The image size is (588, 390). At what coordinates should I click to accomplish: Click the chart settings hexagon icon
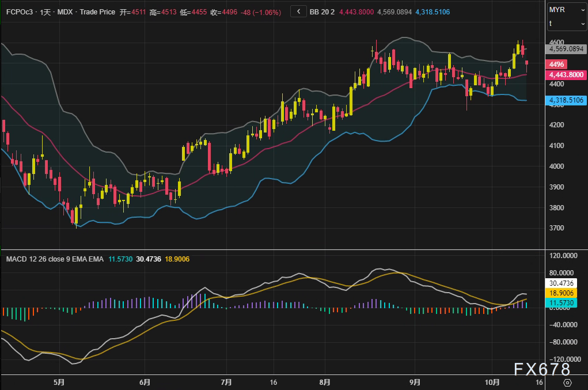pos(567,383)
